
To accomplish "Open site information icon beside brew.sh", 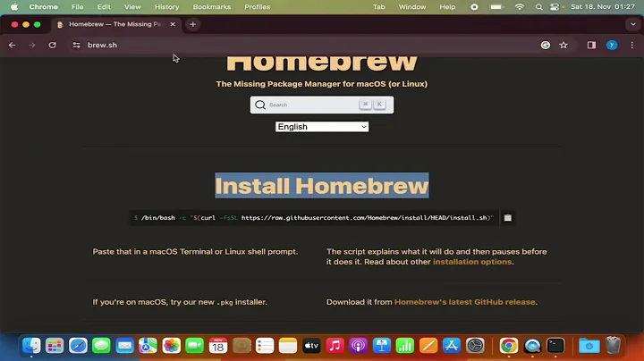I will 76,45.
